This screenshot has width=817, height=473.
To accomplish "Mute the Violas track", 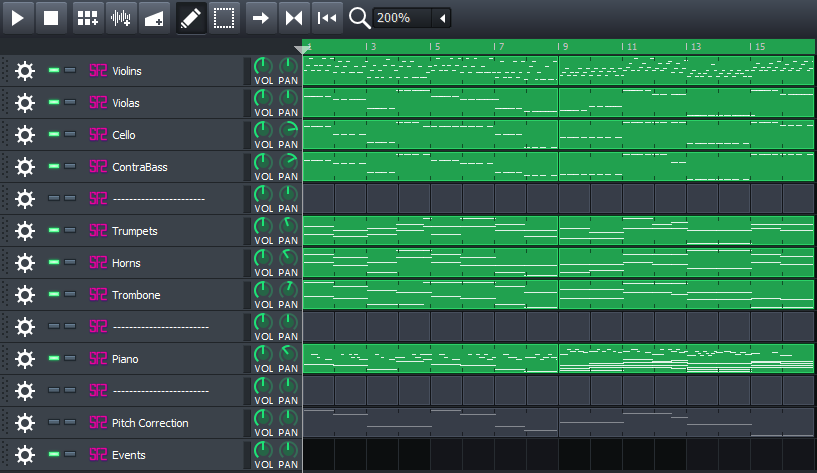I will pyautogui.click(x=54, y=102).
